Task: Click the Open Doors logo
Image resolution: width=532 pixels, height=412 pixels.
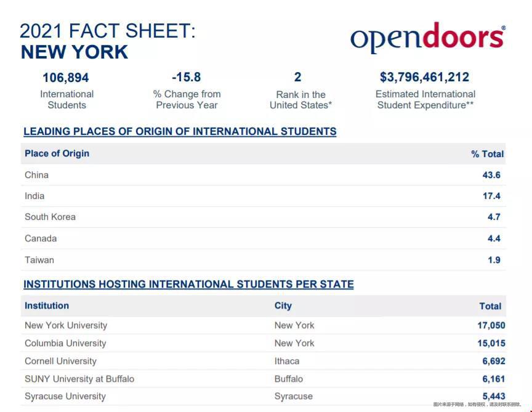Action: 428,38
